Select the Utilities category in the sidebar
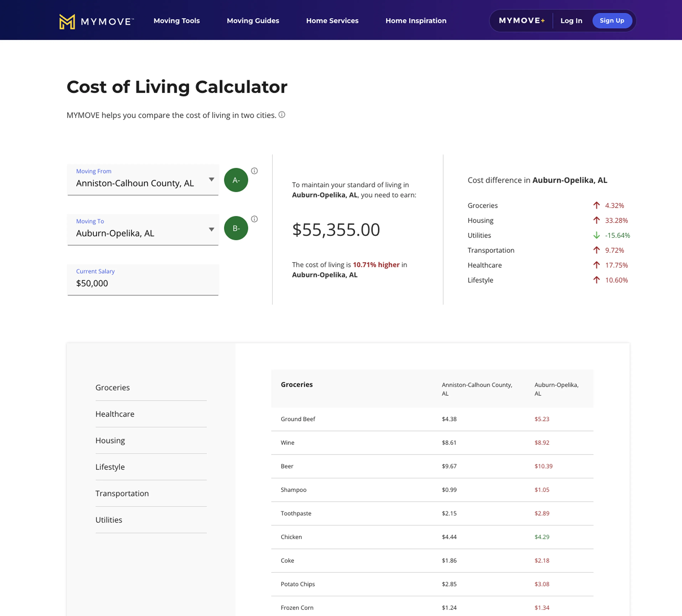This screenshot has width=682, height=616. coord(109,520)
